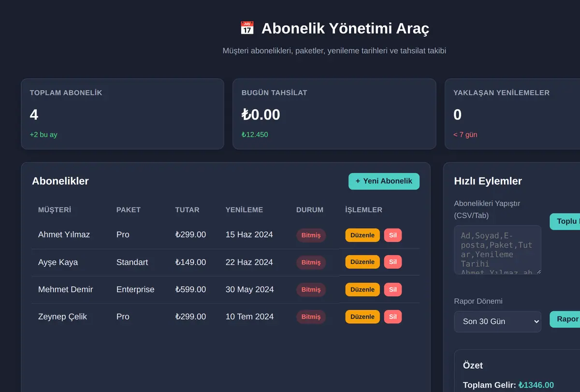This screenshot has height=392, width=580.
Task: Open the Rapor Dönemi dropdown
Action: coord(497,321)
